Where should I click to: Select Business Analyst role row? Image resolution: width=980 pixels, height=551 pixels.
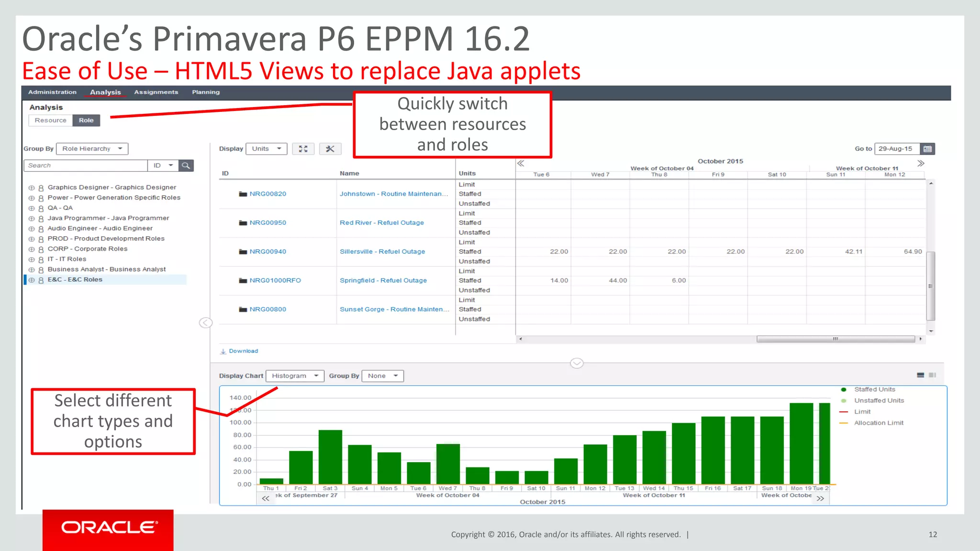(x=106, y=270)
